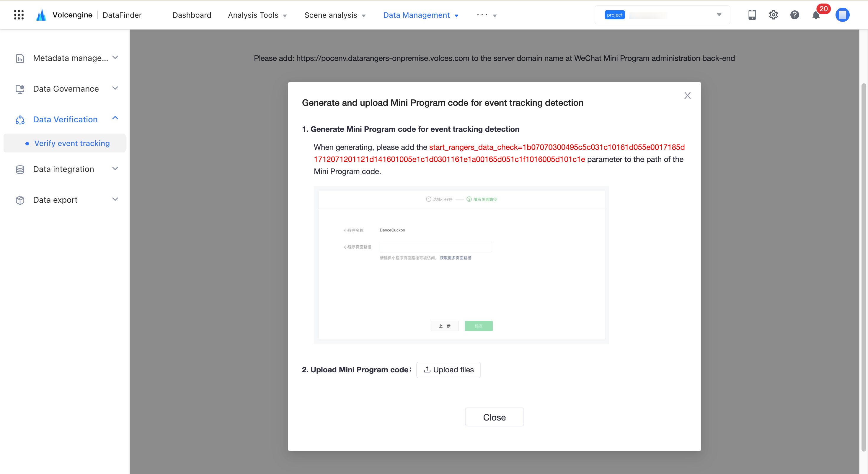
Task: Click the Metadata management sidebar icon
Action: (20, 59)
